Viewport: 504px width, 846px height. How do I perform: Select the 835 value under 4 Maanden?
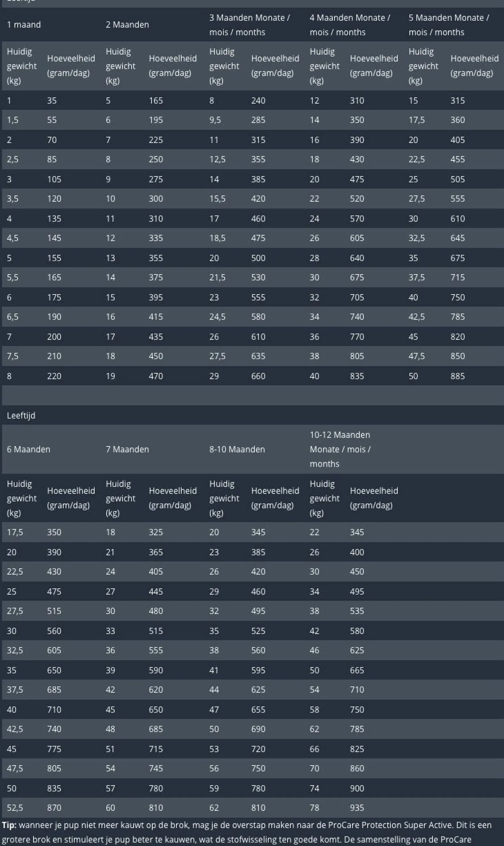[x=357, y=376]
